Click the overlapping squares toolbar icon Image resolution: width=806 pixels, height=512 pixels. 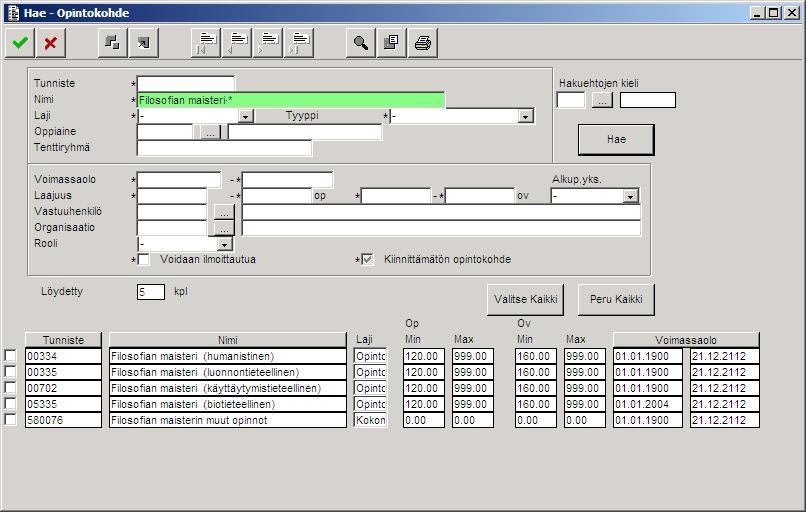(113, 43)
